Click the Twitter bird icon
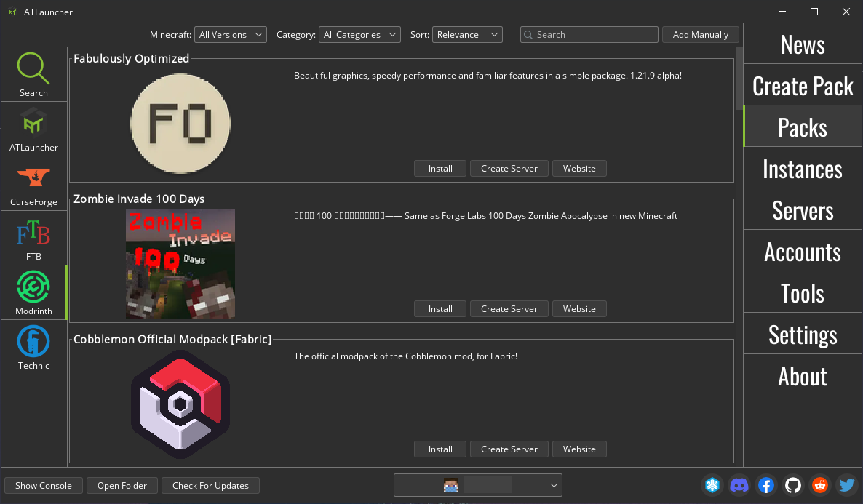The image size is (863, 504). [x=846, y=485]
